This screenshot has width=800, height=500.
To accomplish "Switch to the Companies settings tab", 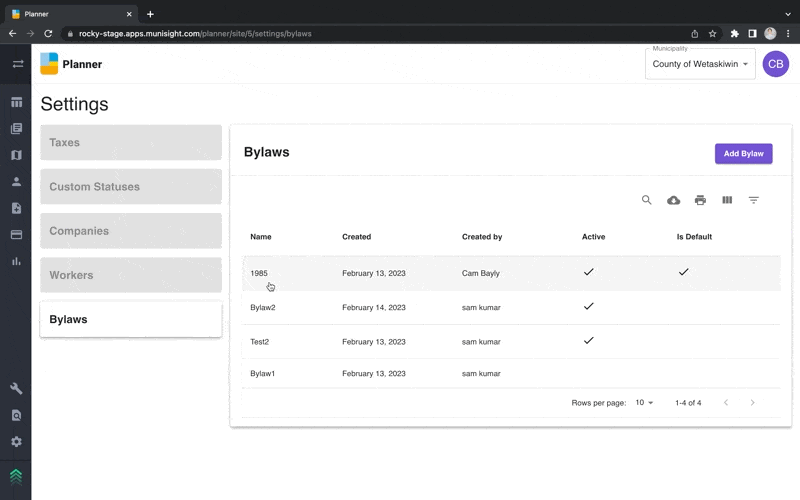I will pos(130,231).
